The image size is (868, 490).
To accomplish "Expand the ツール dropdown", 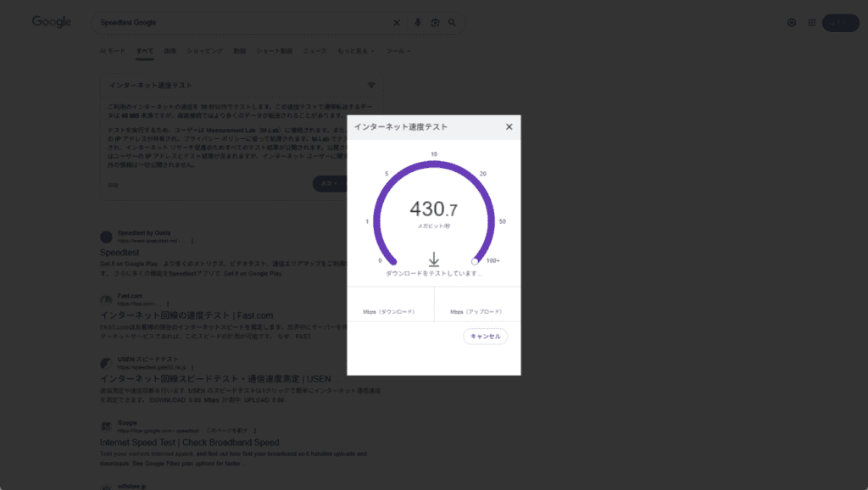I will click(398, 51).
